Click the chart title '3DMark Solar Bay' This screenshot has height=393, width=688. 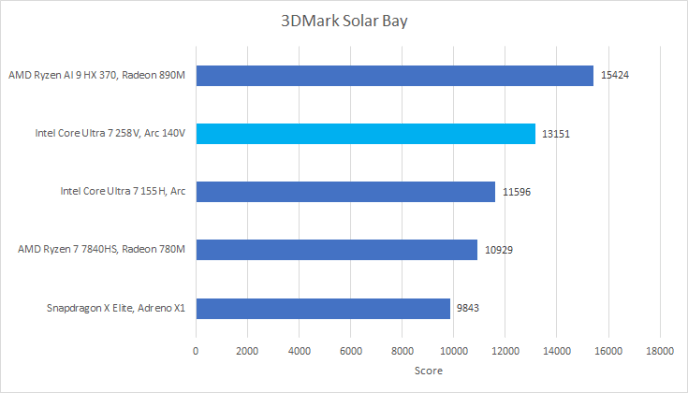[x=344, y=21]
